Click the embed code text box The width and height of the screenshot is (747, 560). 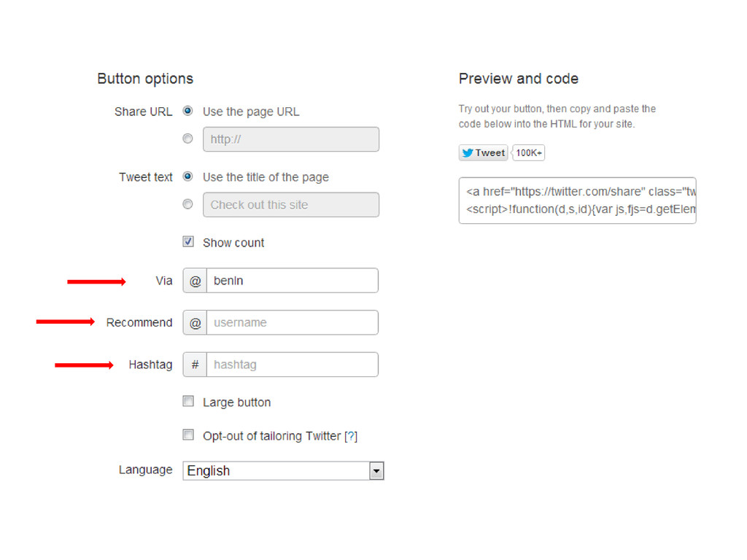pos(578,201)
